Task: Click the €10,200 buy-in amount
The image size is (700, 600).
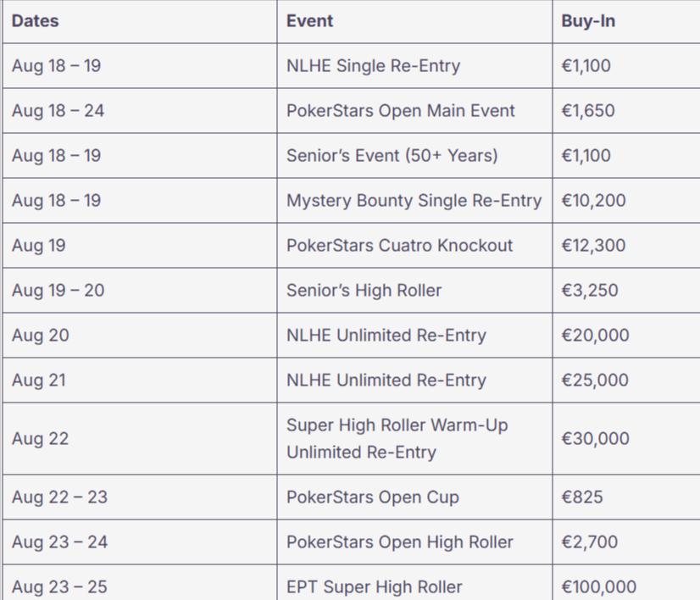Action: tap(593, 201)
